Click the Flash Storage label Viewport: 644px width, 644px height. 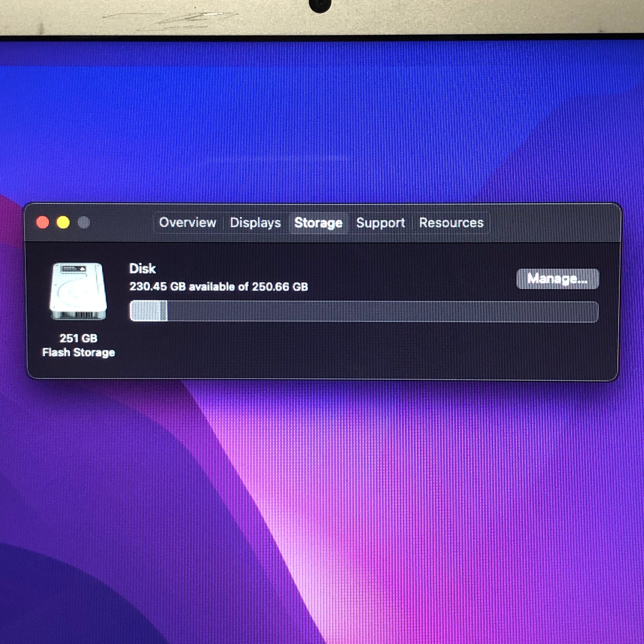[79, 352]
